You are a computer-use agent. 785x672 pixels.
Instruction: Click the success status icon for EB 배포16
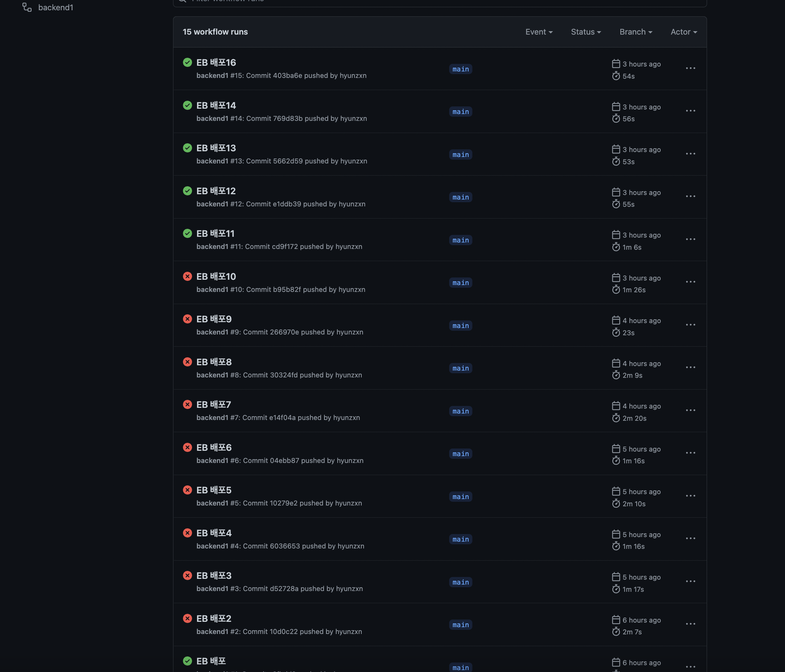click(x=187, y=62)
